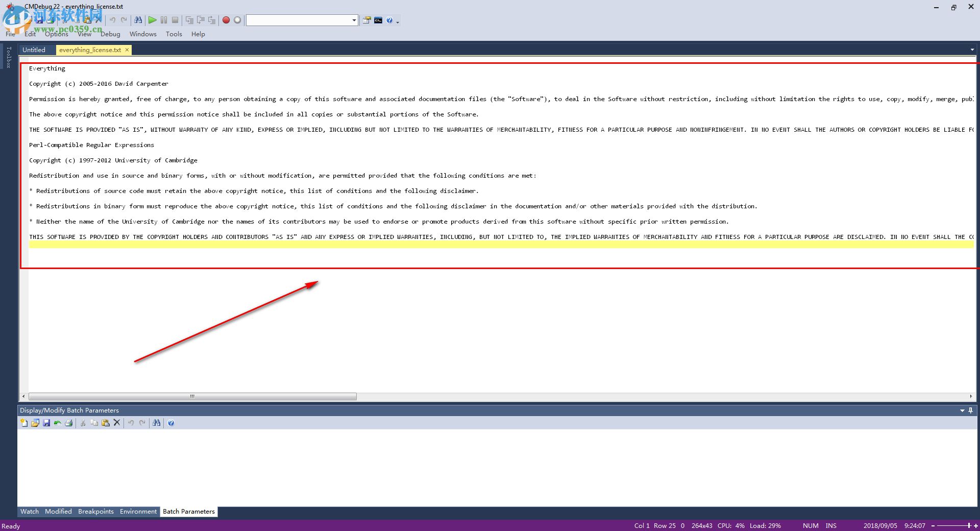Clear breakpoints with the white circle icon

tap(237, 20)
